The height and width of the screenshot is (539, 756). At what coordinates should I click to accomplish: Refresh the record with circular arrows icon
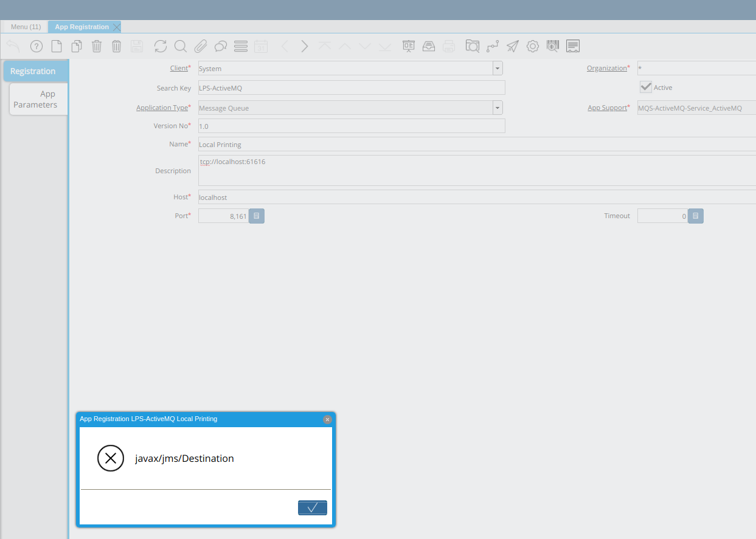pyautogui.click(x=161, y=46)
